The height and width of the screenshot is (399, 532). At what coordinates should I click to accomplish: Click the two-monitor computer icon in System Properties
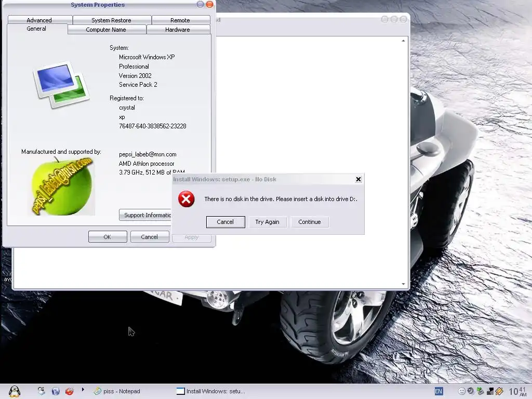click(61, 85)
